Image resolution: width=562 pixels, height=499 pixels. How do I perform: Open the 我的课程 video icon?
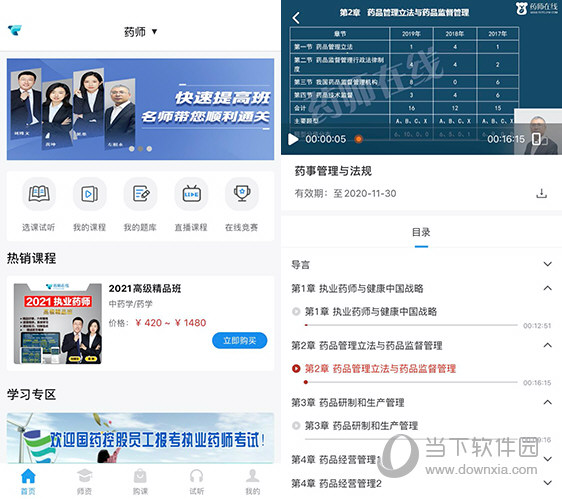pos(89,194)
